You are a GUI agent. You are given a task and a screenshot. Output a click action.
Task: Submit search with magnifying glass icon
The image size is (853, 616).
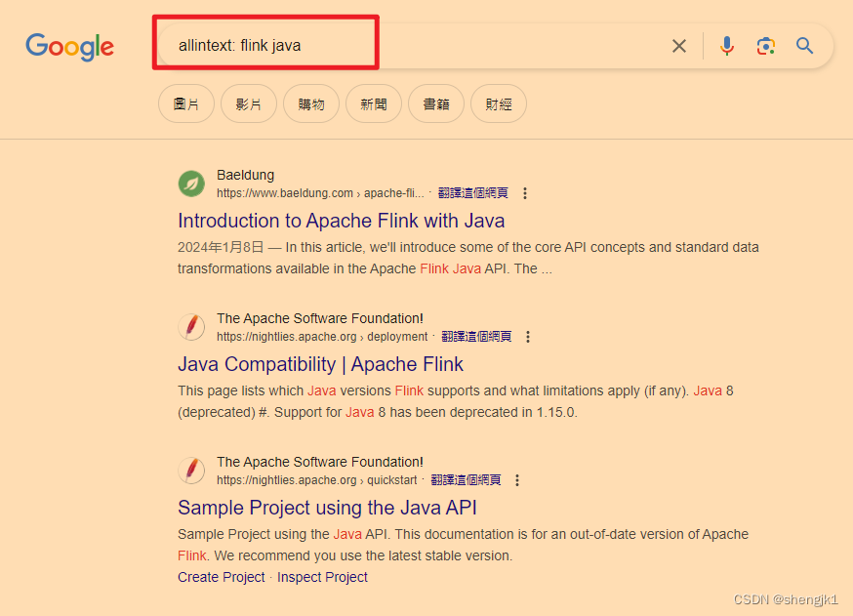point(804,46)
